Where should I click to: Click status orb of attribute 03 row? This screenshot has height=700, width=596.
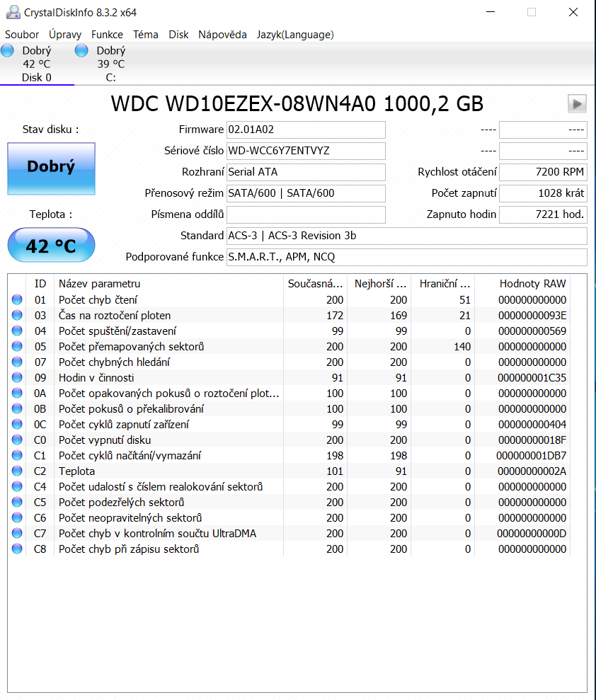pos(17,315)
